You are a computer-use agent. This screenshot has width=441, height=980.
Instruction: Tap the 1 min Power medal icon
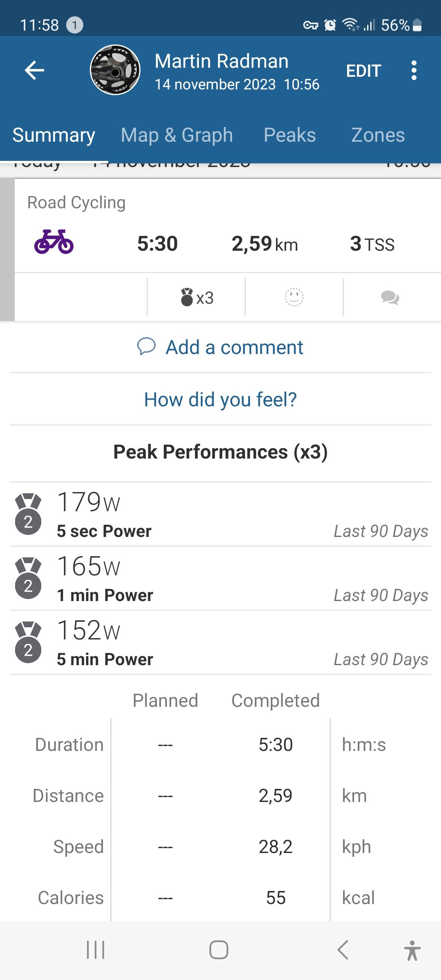28,578
